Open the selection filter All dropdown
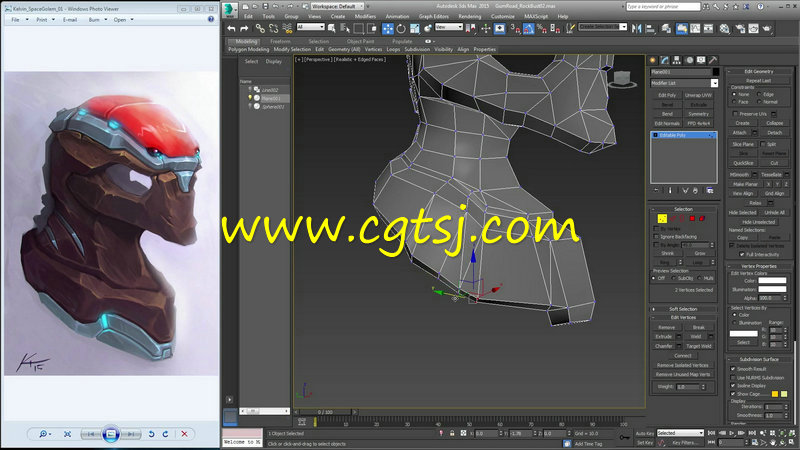Screen dimensions: 800x450 tap(311, 27)
